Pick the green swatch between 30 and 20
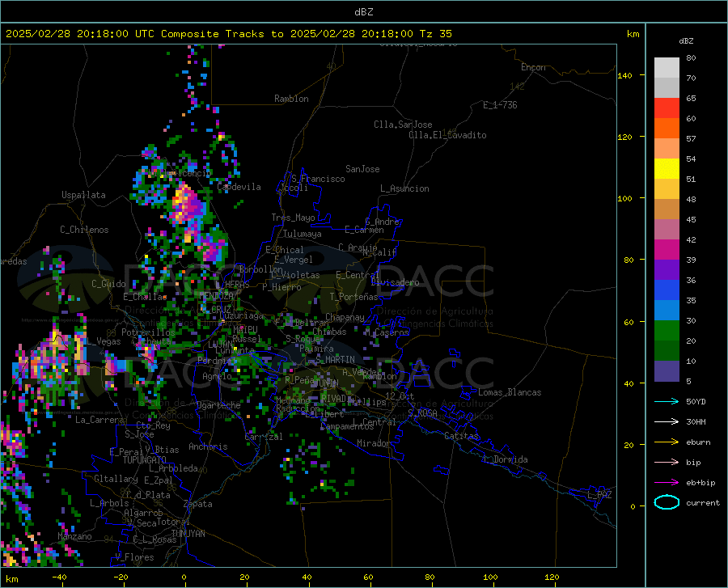 (x=667, y=331)
